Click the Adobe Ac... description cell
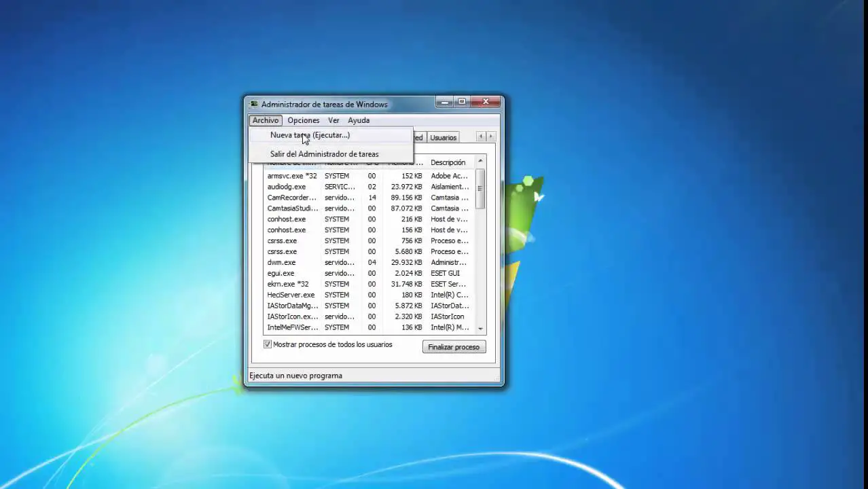 pos(449,176)
